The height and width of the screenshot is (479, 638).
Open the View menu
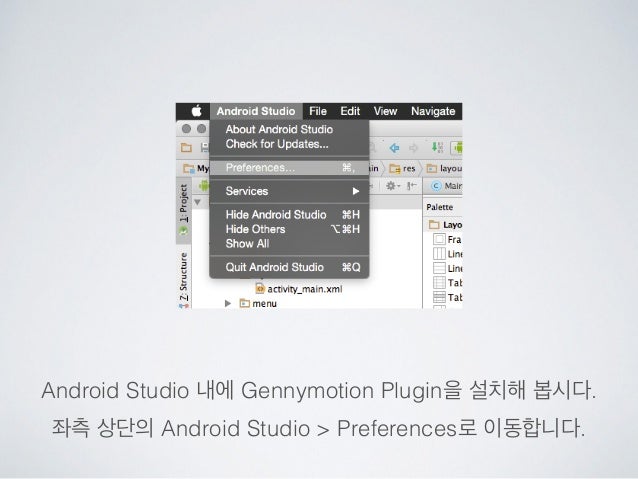click(385, 111)
